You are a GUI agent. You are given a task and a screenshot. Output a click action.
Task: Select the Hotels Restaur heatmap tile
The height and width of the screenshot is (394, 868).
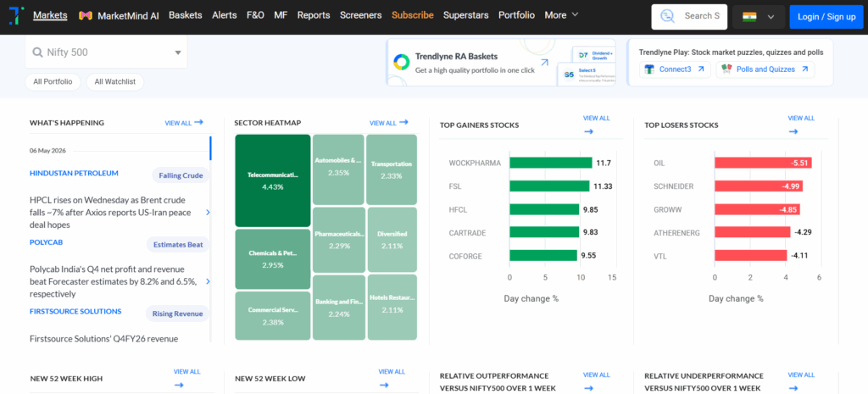pos(392,308)
